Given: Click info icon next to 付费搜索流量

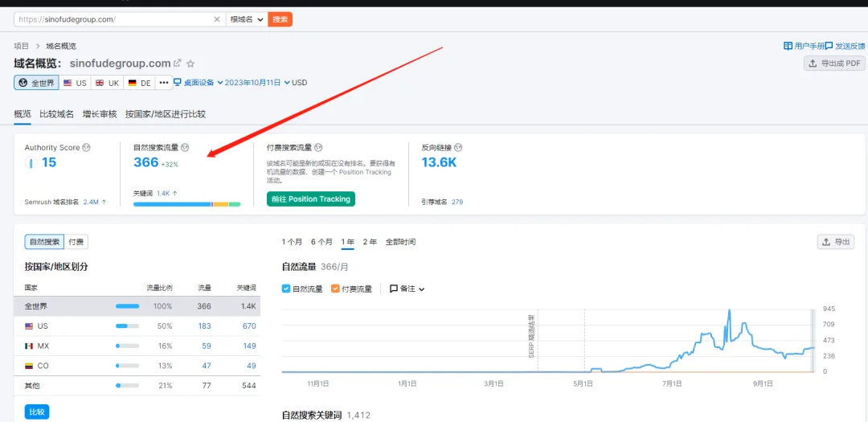Looking at the screenshot, I should pos(318,148).
